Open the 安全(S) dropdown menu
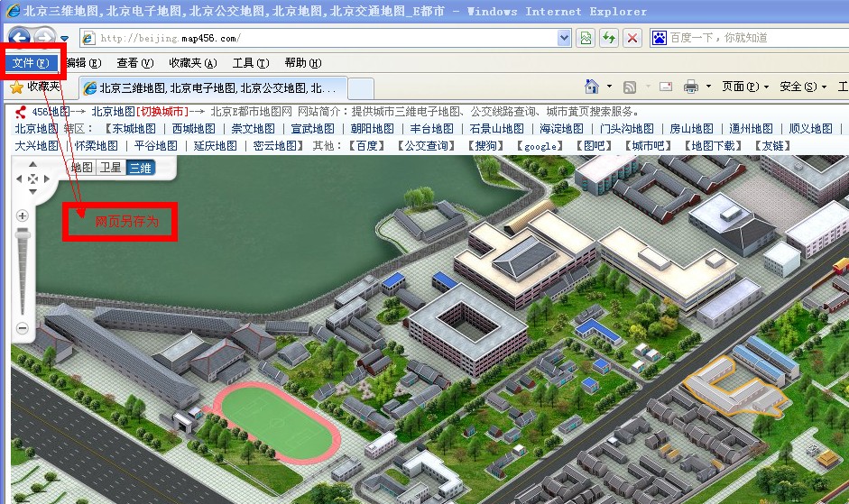Screen dimensions: 849x504 pos(802,87)
